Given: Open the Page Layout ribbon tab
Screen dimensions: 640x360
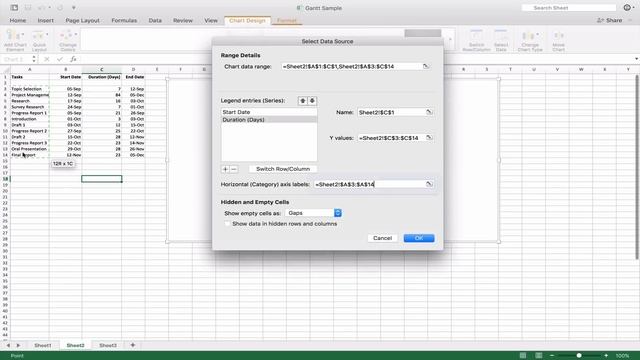Looking at the screenshot, I should 82,20.
